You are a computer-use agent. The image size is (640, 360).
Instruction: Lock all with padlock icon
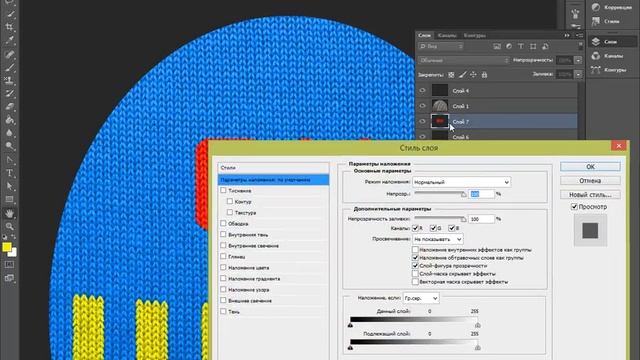coord(484,75)
